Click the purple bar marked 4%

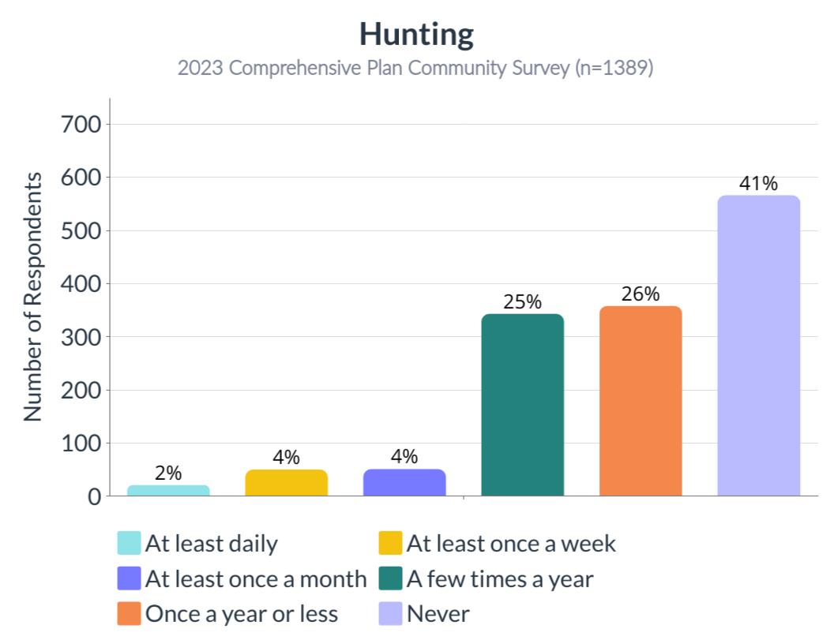(404, 483)
